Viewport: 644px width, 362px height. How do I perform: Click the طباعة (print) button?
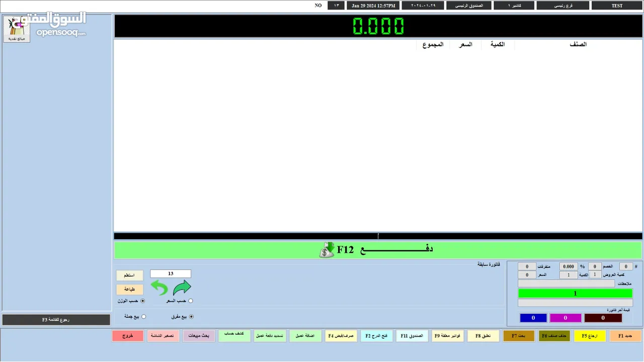tap(130, 290)
